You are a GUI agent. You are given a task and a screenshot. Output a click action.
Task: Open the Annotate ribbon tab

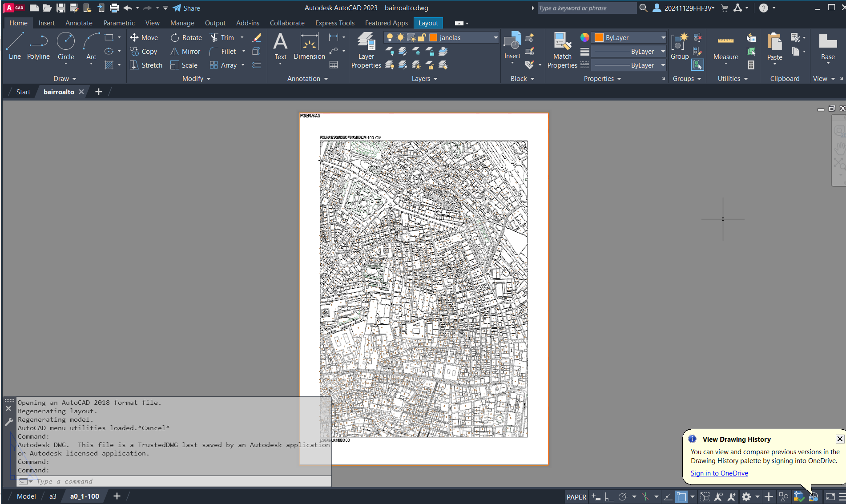(79, 23)
